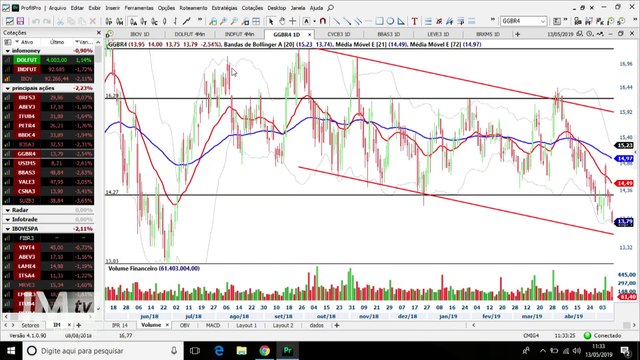
Task: Switch to the OBV bottom tab
Action: click(x=184, y=325)
